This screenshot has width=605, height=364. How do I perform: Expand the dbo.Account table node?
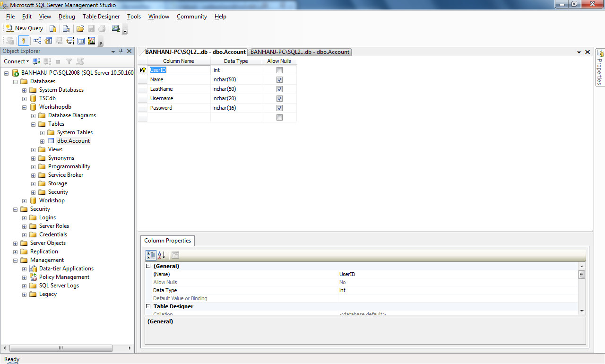pyautogui.click(x=42, y=141)
